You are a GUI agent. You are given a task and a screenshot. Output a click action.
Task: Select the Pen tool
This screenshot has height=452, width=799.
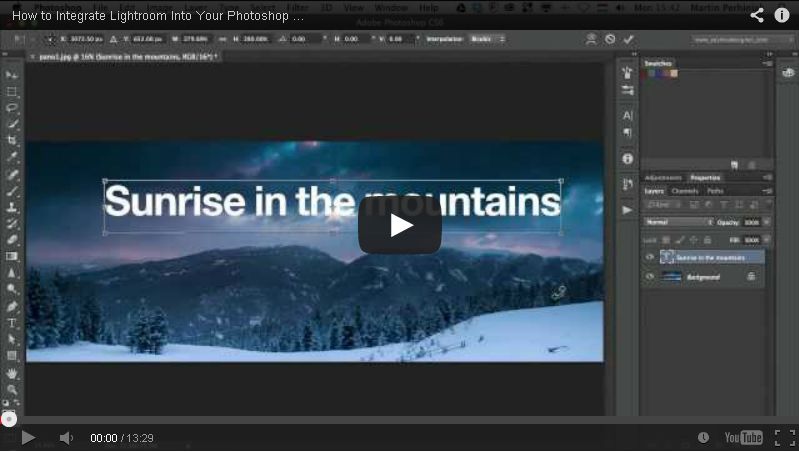[x=11, y=306]
